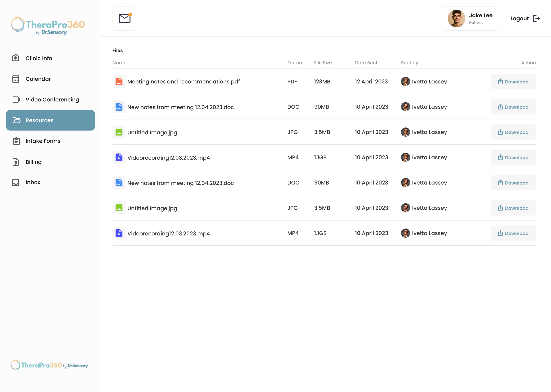
Task: Open Video Conferencing from the sidebar
Action: tap(51, 100)
